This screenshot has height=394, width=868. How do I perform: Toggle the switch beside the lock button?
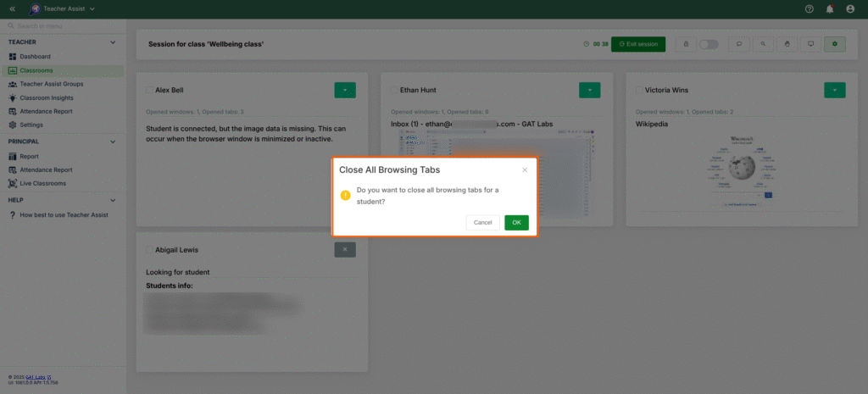point(709,43)
